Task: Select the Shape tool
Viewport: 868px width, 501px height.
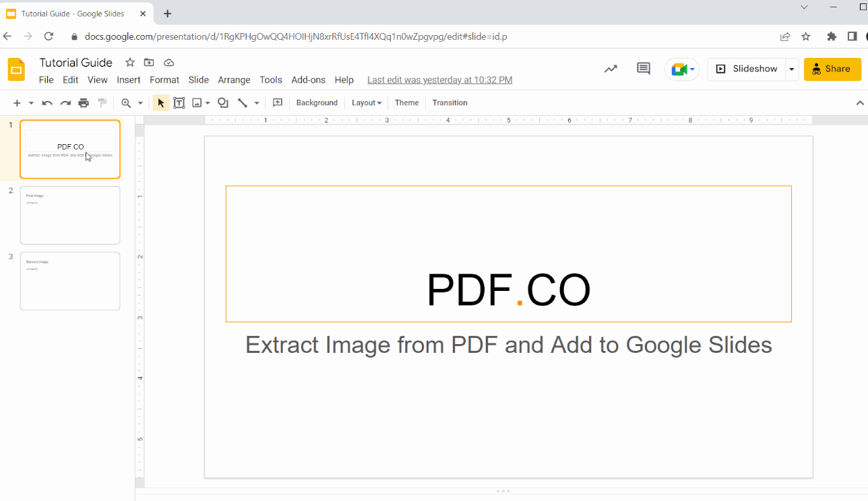Action: click(x=222, y=102)
